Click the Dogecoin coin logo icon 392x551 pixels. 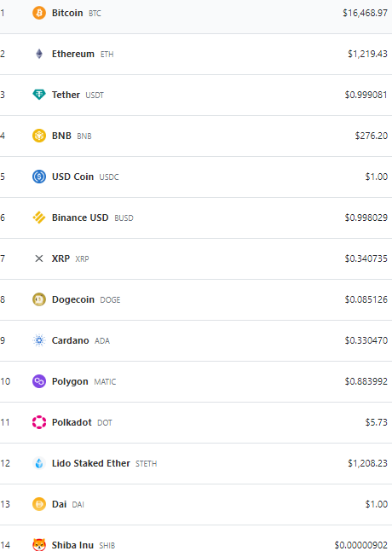click(x=39, y=299)
